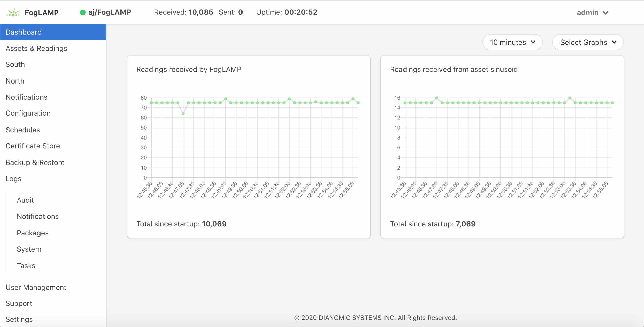Open Settings page
644x327 pixels.
pyautogui.click(x=19, y=319)
